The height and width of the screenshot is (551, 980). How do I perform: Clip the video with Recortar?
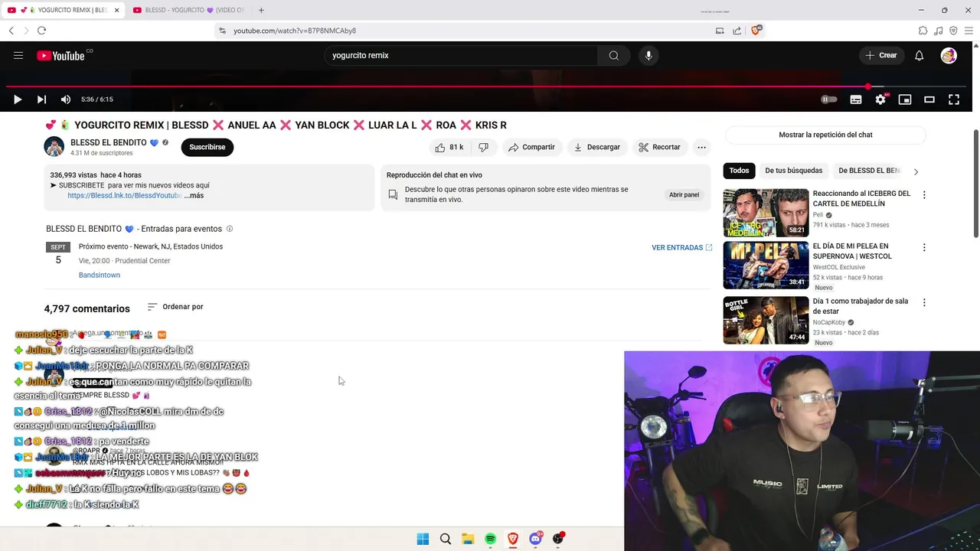[x=660, y=147]
